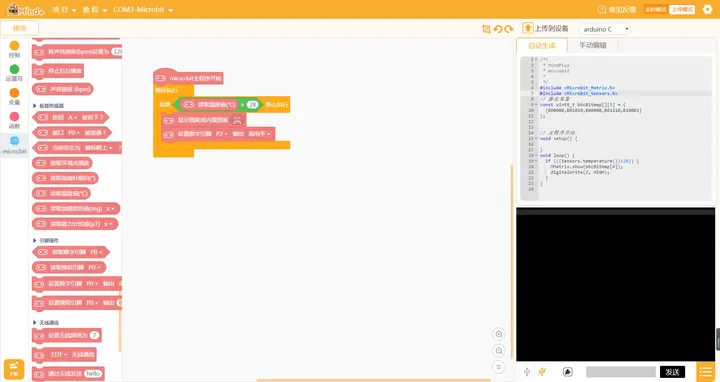Click the crop screenshot icon in toolbar
Screen dimensions: 720x382
point(486,29)
